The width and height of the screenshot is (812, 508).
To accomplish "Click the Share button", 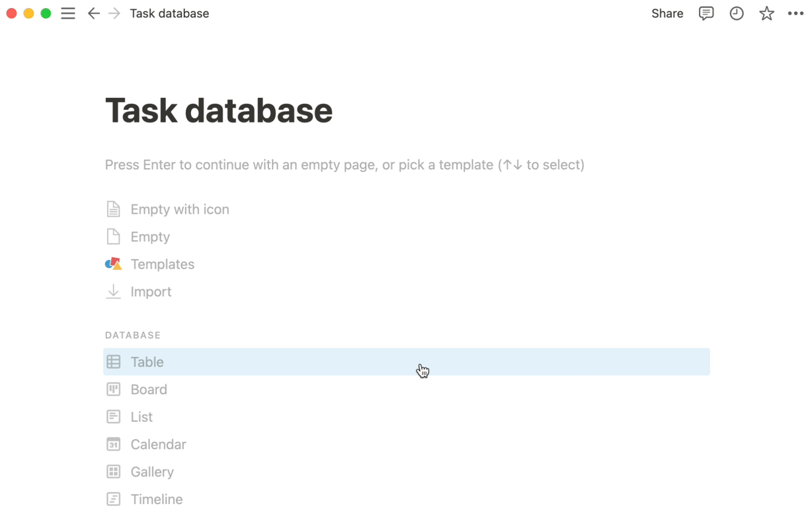I will point(667,13).
